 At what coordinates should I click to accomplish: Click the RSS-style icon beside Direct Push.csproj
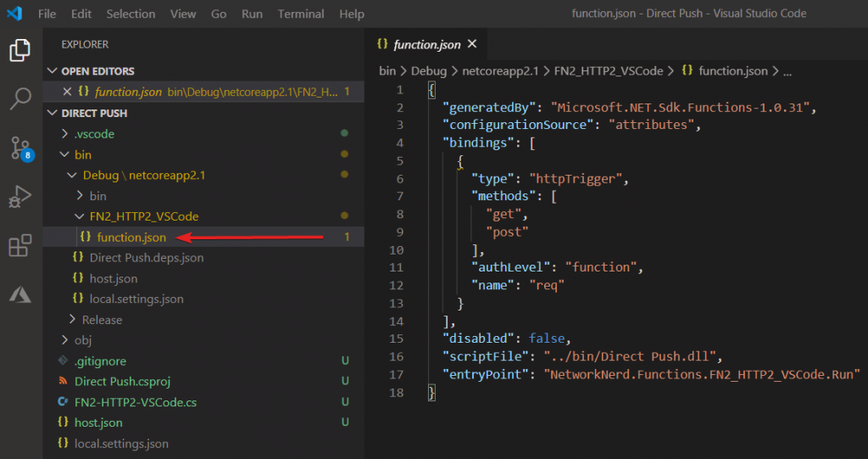63,381
